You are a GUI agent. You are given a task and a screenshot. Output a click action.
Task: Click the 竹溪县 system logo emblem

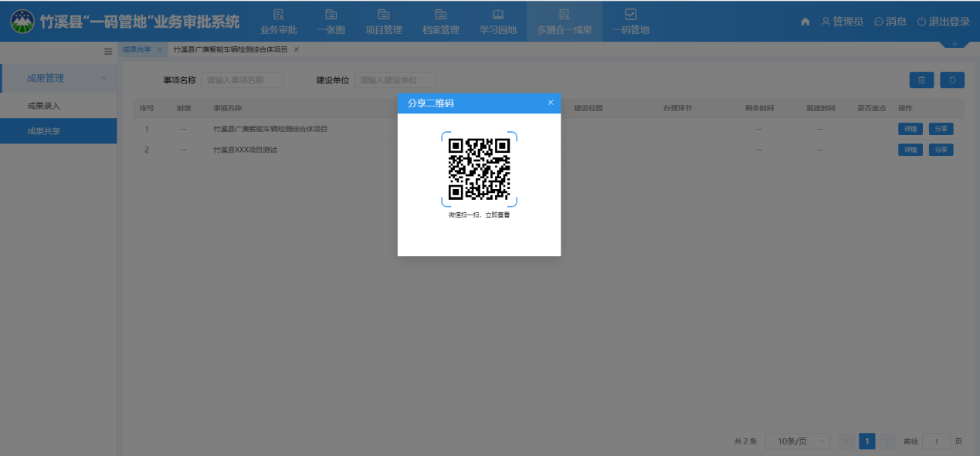point(22,21)
